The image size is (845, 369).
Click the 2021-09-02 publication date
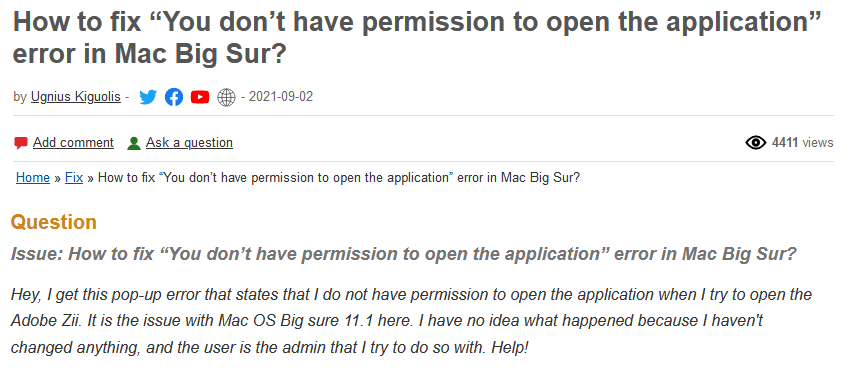tap(281, 97)
